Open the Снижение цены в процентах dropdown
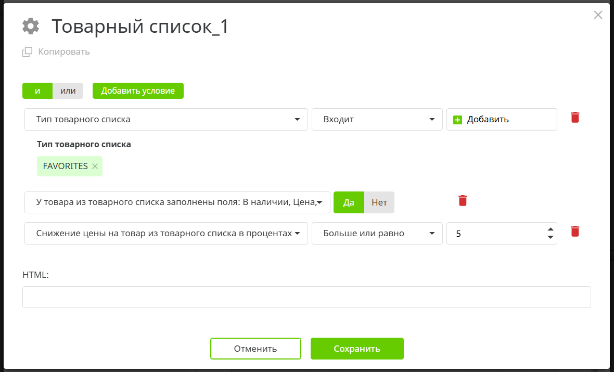 166,233
